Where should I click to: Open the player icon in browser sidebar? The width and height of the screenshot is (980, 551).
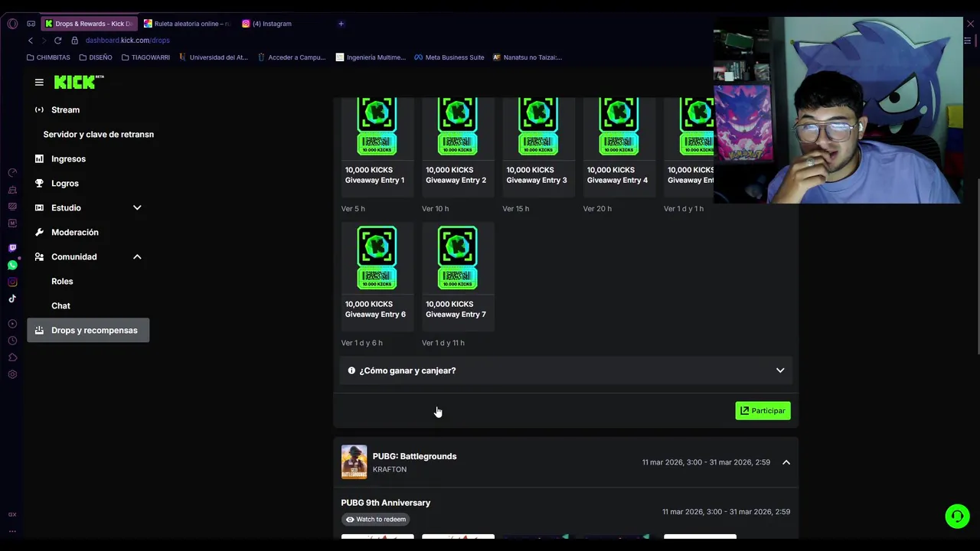12,324
